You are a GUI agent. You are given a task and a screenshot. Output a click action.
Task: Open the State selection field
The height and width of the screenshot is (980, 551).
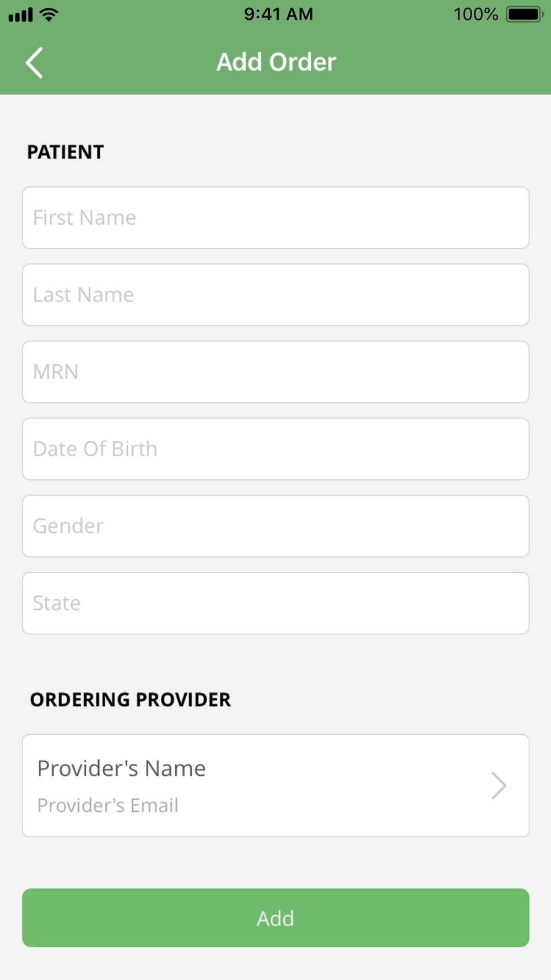pos(275,604)
